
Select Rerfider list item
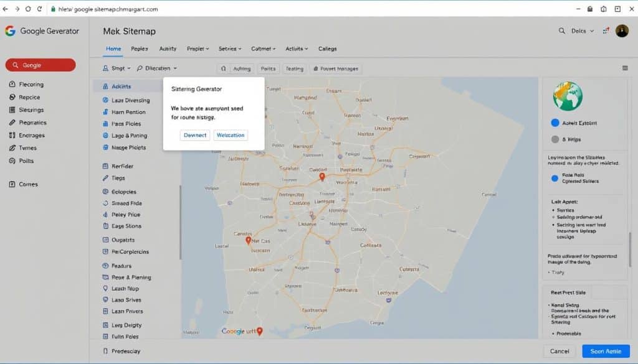coord(118,166)
